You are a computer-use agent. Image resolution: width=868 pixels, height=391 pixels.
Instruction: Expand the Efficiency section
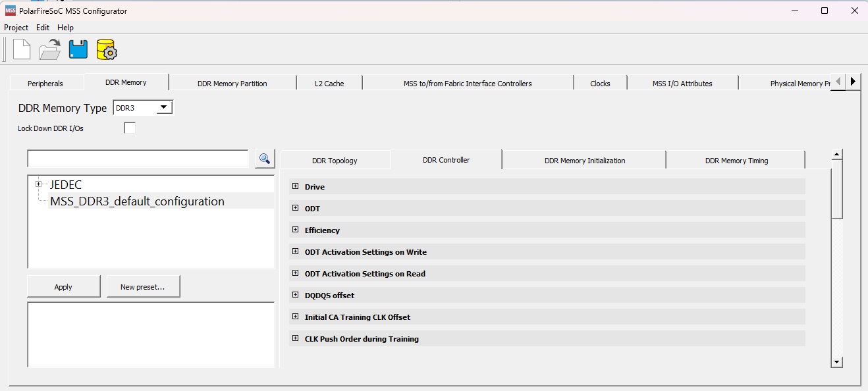point(295,230)
